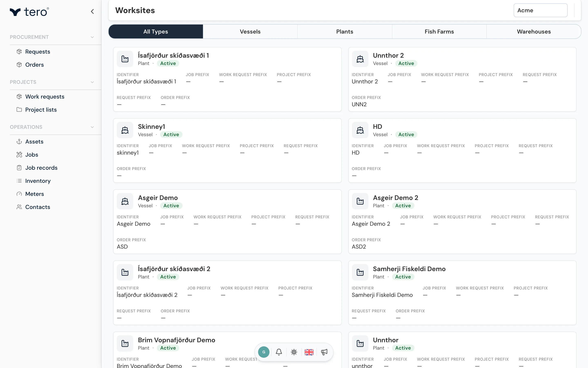Click plant icon on Brim Vopnafjörður Demo card

[125, 343]
